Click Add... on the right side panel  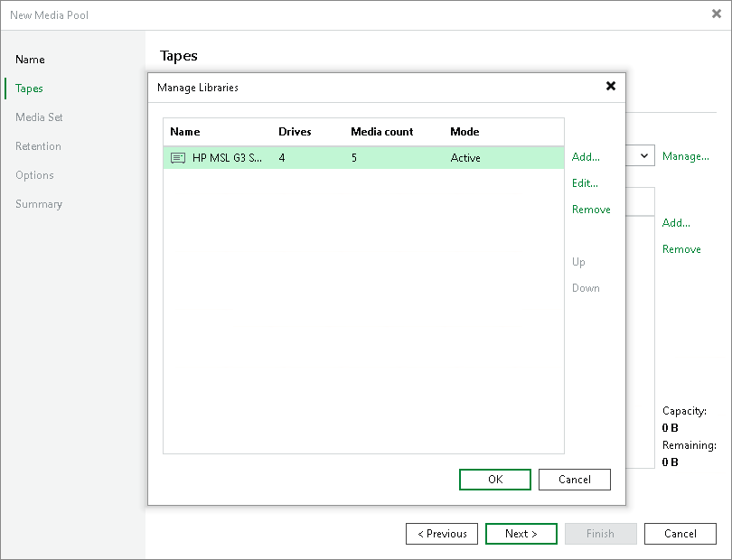(x=676, y=222)
